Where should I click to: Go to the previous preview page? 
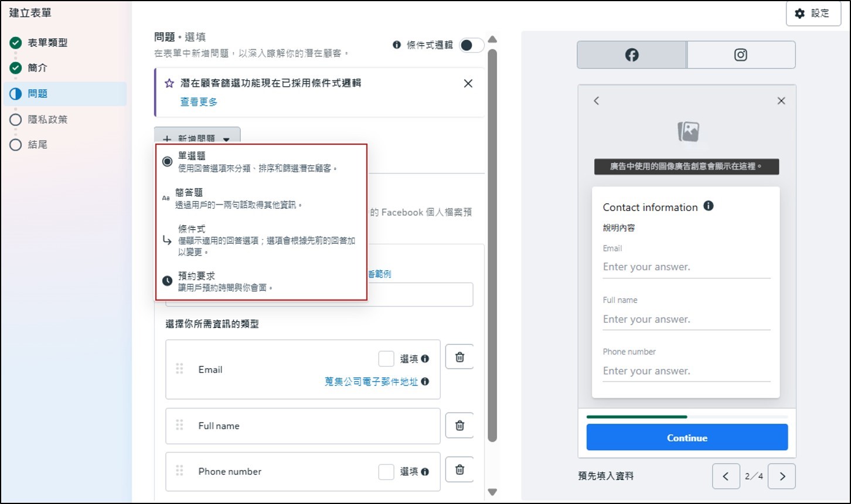726,476
